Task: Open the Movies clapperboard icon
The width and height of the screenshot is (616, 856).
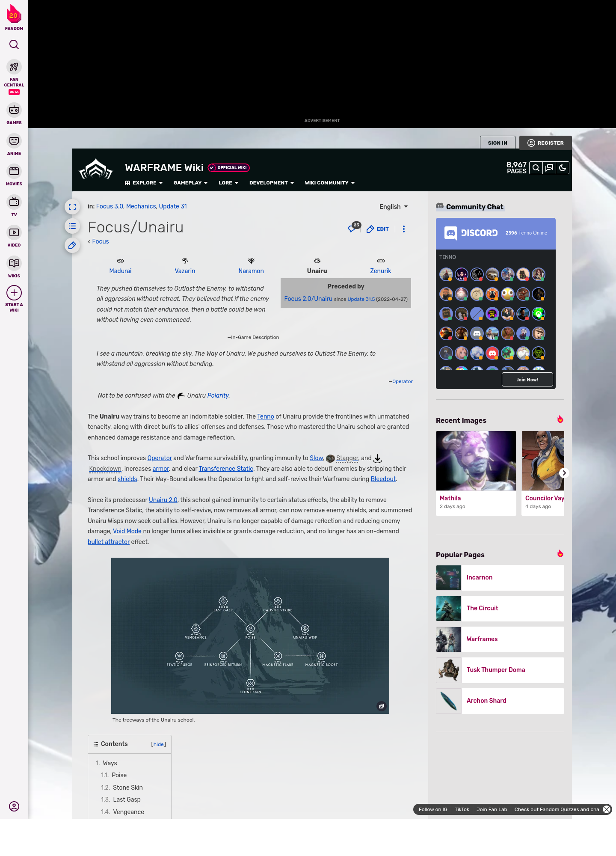Action: [x=14, y=171]
